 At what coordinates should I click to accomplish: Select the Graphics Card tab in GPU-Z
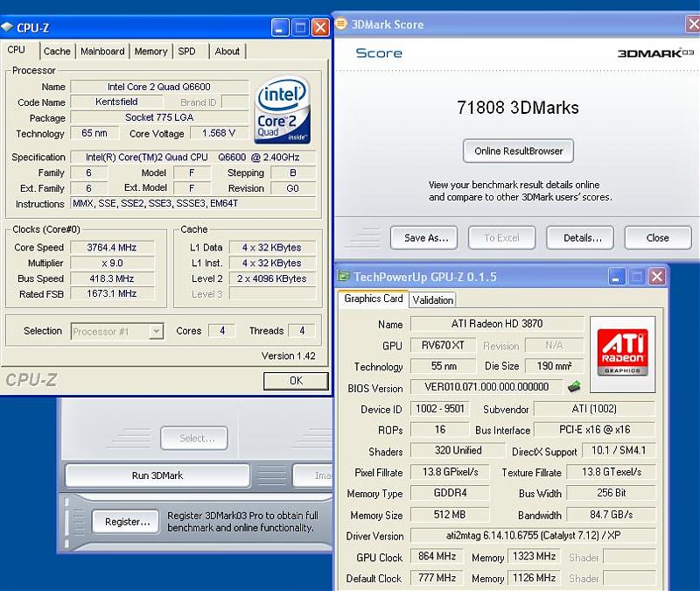pos(374,299)
